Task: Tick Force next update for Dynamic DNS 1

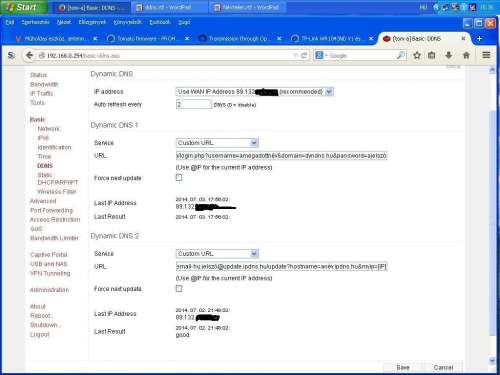Action: tap(179, 178)
